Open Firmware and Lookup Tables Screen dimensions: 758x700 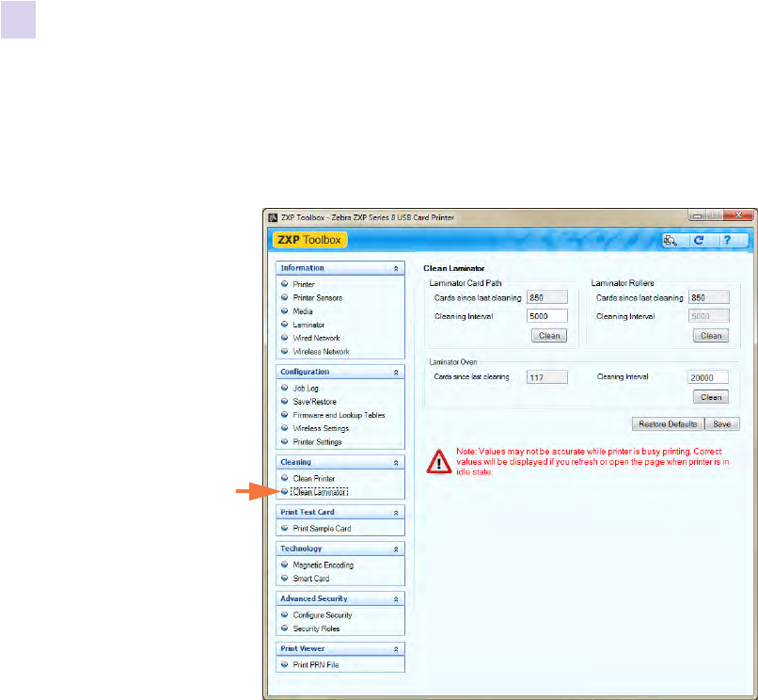click(x=339, y=415)
